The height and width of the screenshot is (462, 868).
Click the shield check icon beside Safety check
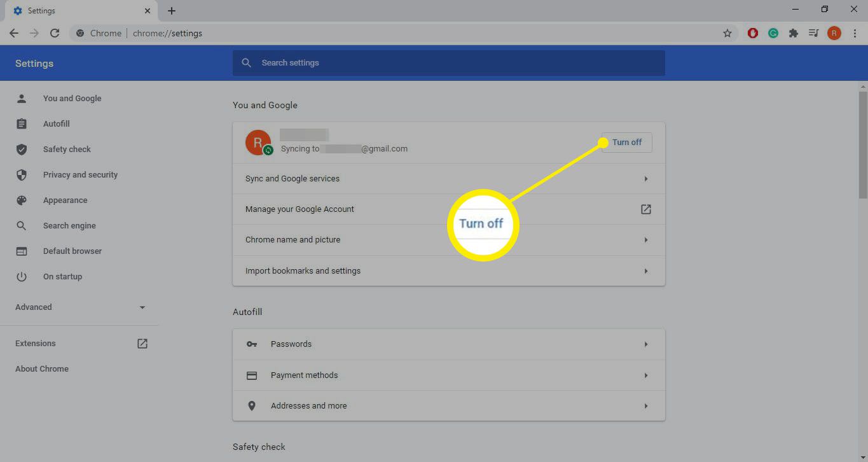(x=22, y=150)
